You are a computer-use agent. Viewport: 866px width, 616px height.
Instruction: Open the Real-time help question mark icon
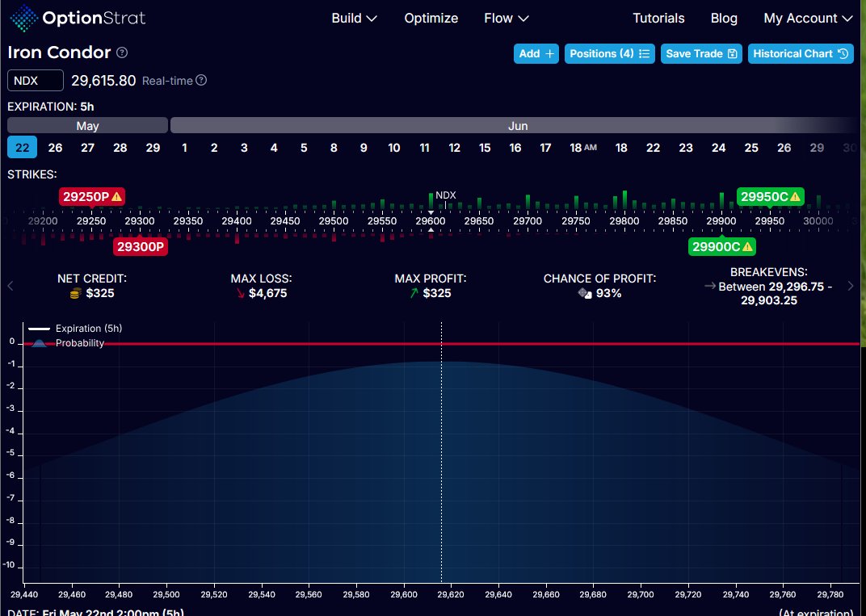pos(202,80)
